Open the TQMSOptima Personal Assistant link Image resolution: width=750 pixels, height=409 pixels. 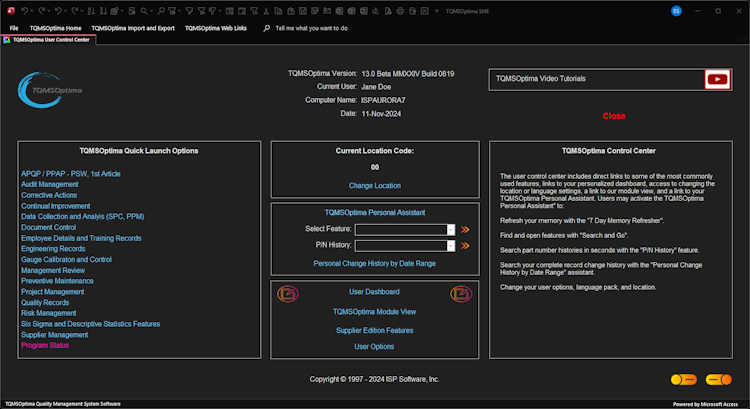coord(375,213)
